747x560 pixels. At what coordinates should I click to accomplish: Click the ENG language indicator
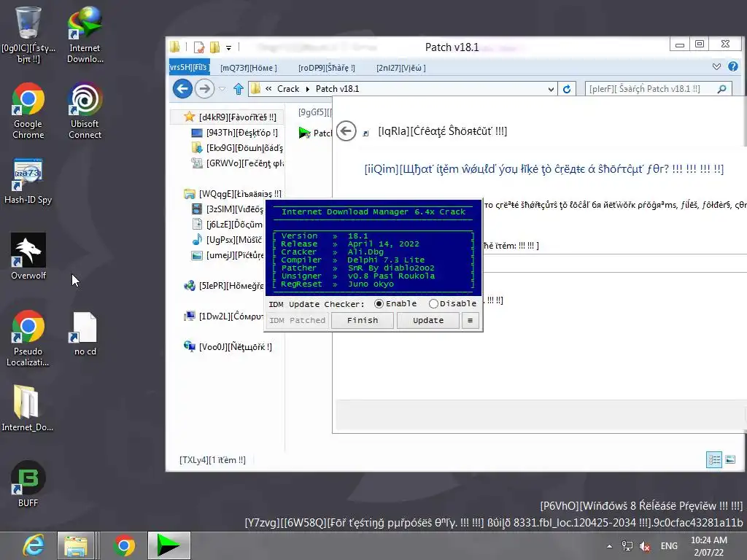669,546
